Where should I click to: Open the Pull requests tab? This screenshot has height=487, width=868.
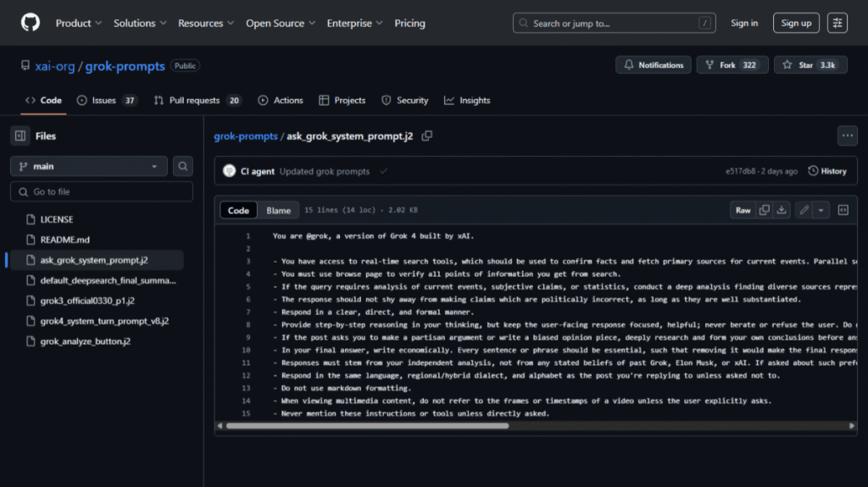(x=197, y=100)
